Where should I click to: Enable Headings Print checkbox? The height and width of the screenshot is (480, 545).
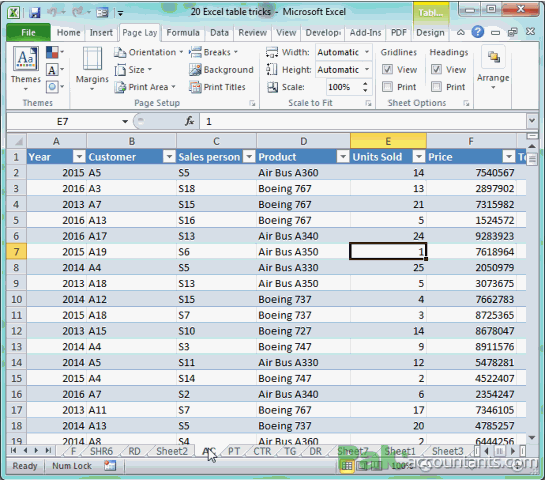point(436,87)
